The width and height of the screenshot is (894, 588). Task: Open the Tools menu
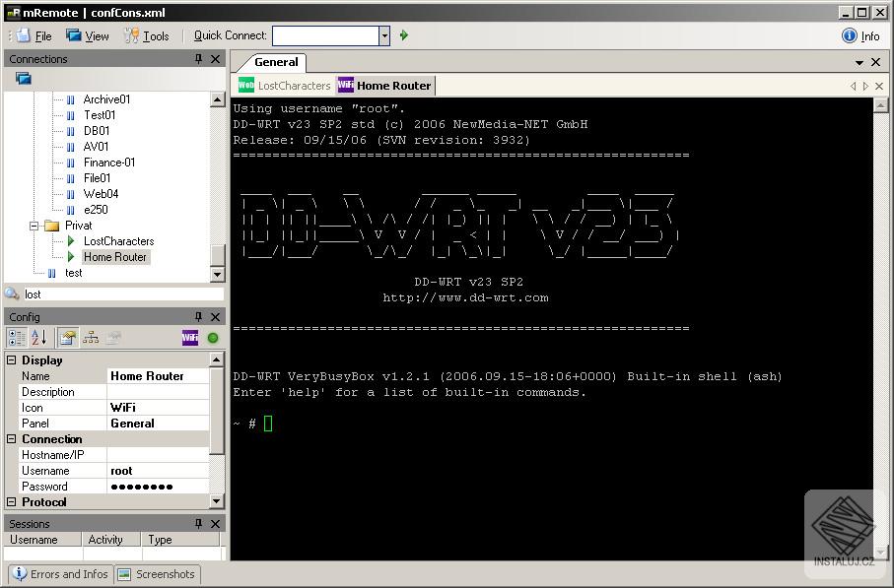[147, 35]
